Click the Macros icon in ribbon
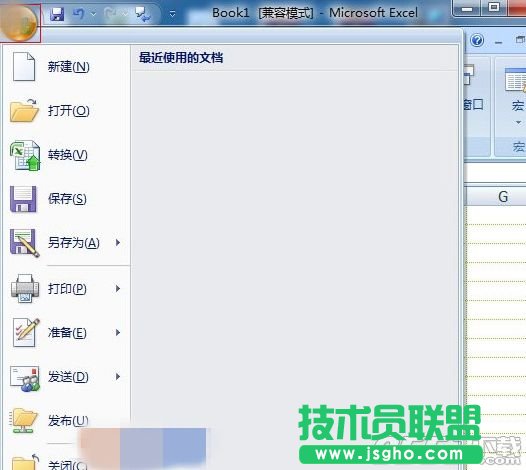This screenshot has height=470, width=526. tap(516, 79)
